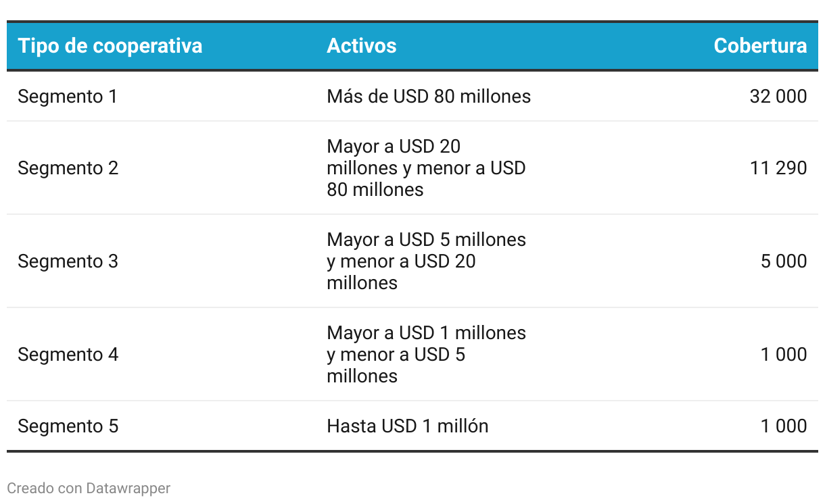Click the 'Activos' column header

coord(361,46)
